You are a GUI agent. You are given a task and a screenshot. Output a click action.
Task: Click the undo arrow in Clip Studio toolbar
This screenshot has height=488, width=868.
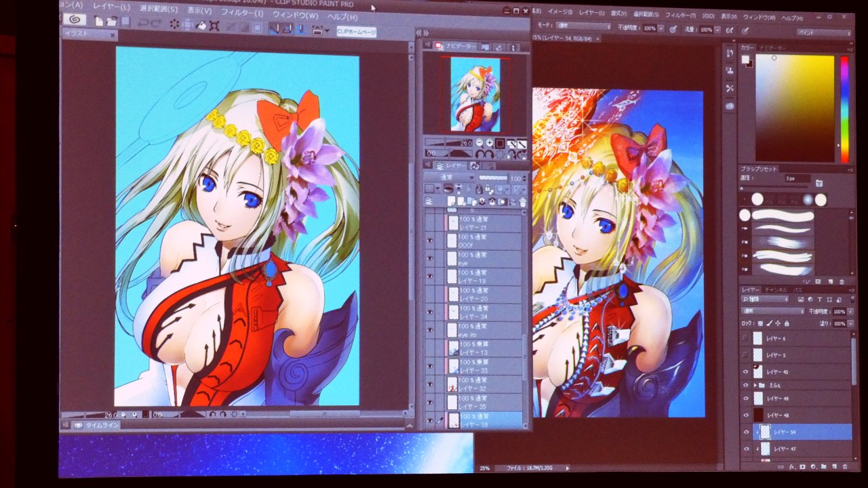[143, 24]
